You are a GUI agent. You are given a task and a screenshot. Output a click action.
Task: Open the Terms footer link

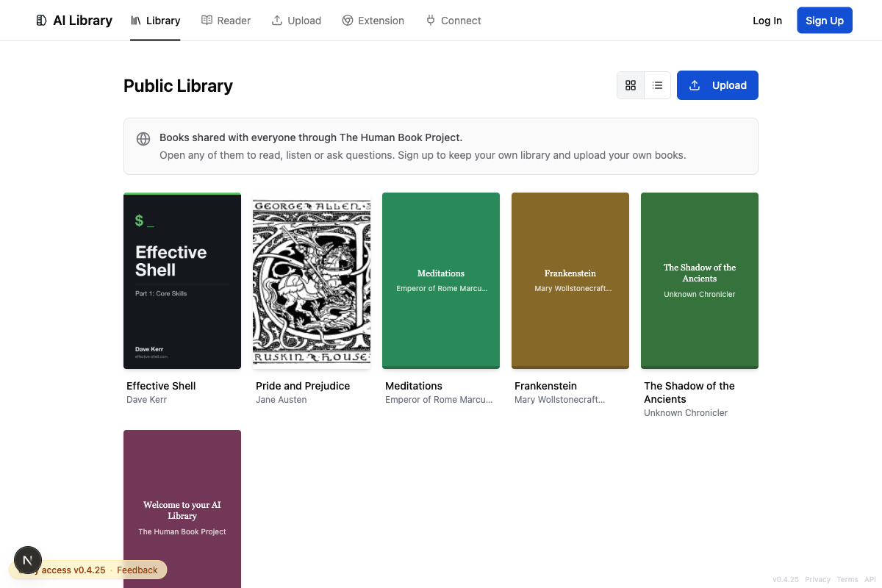(x=847, y=579)
